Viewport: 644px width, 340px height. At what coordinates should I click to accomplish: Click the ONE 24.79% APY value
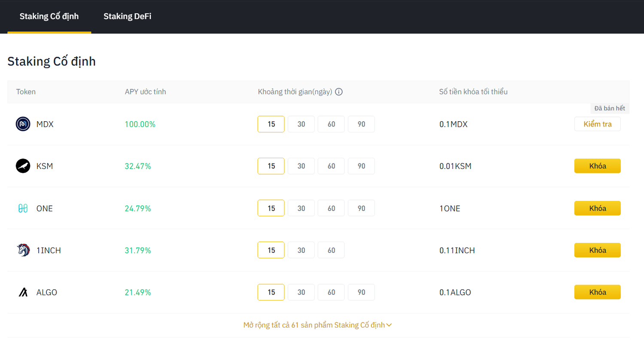138,208
